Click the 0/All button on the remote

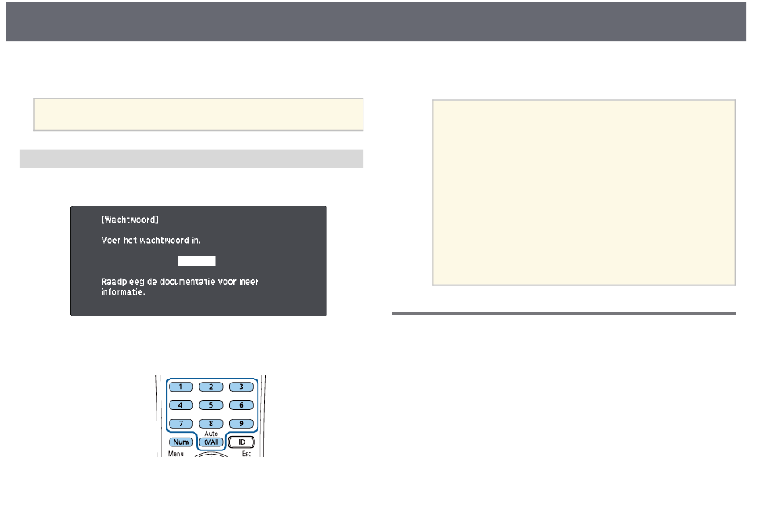[211, 442]
